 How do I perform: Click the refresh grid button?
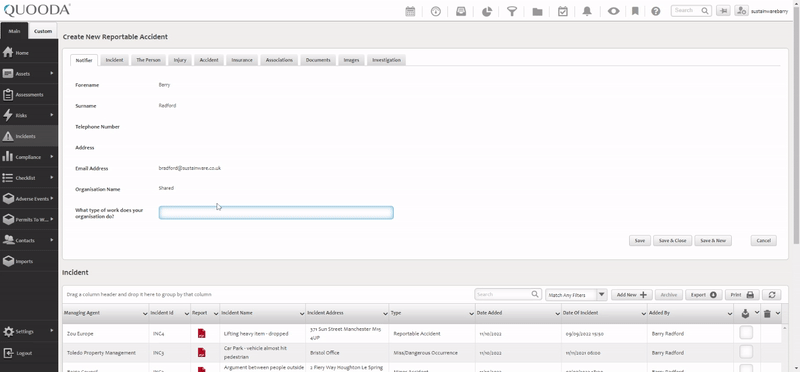[x=771, y=294]
